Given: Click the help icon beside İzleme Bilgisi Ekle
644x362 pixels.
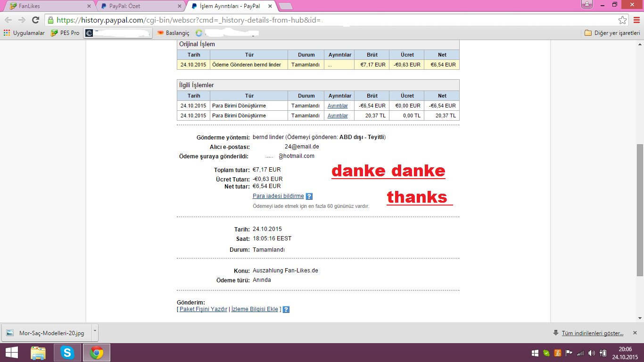Looking at the screenshot, I should click(x=286, y=310).
